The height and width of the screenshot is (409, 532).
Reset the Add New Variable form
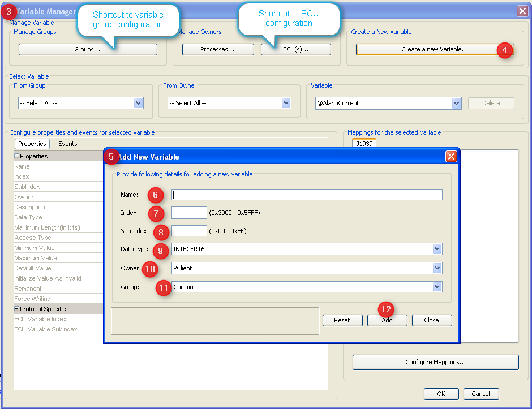[x=342, y=320]
